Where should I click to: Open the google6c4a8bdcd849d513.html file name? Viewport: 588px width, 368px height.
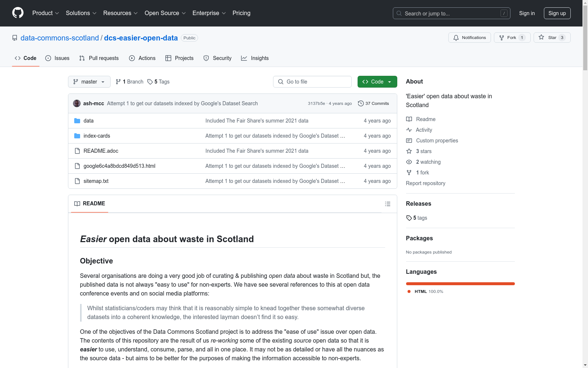119,166
